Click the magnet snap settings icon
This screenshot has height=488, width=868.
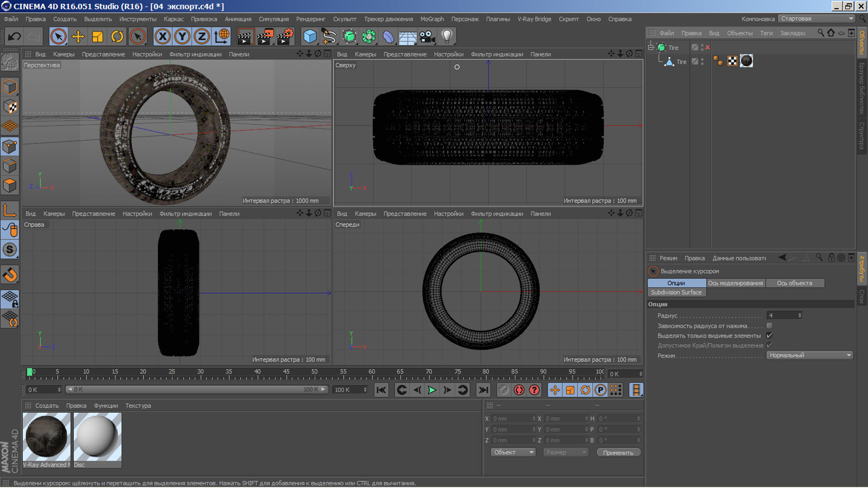click(x=10, y=275)
